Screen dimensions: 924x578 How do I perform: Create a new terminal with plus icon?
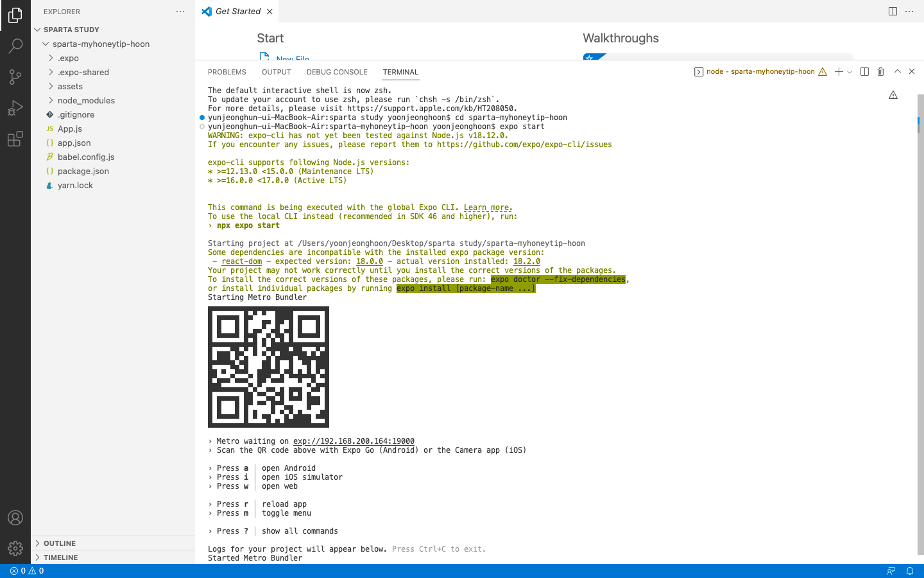[x=839, y=72]
